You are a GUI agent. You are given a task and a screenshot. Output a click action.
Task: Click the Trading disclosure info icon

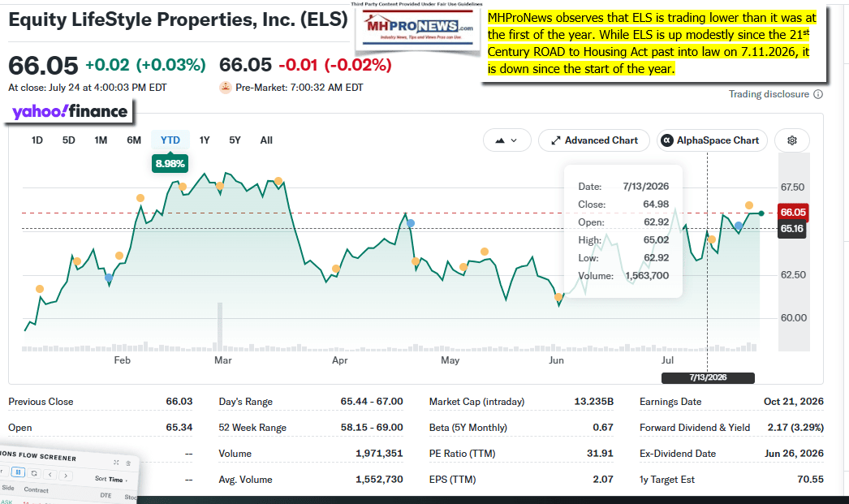(818, 94)
